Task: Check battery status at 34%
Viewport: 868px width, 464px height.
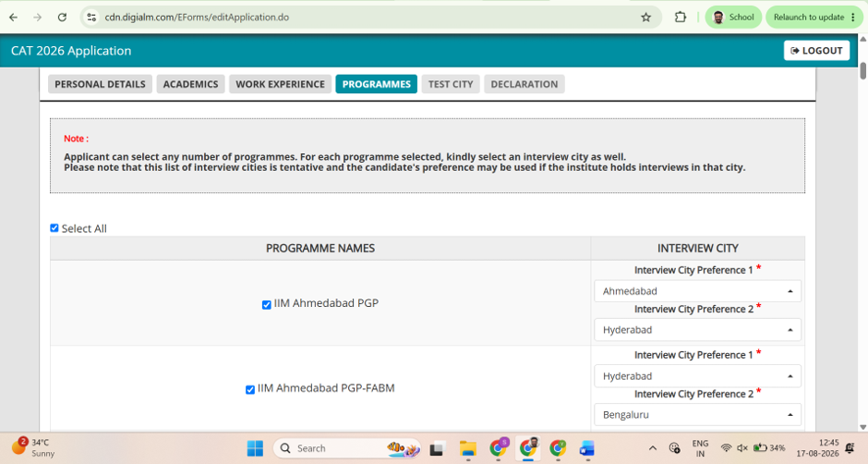Action: [769, 448]
